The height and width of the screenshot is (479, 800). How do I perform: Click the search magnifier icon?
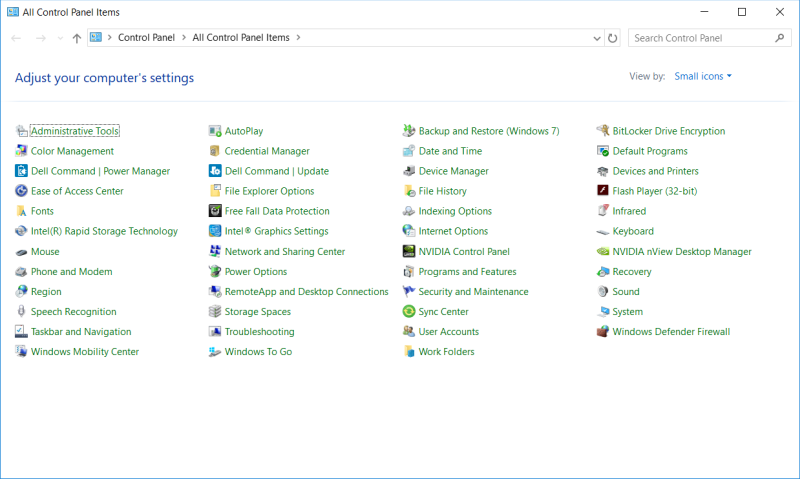[779, 38]
